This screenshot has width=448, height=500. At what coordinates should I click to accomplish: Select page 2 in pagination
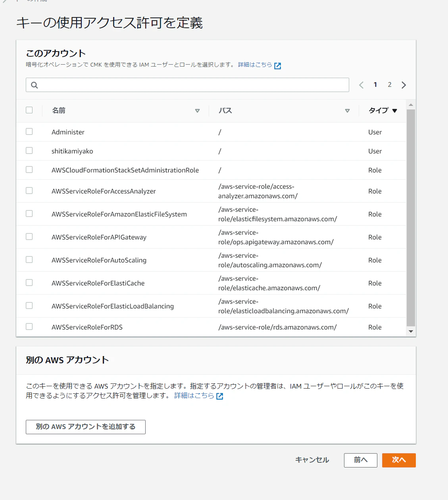click(390, 85)
